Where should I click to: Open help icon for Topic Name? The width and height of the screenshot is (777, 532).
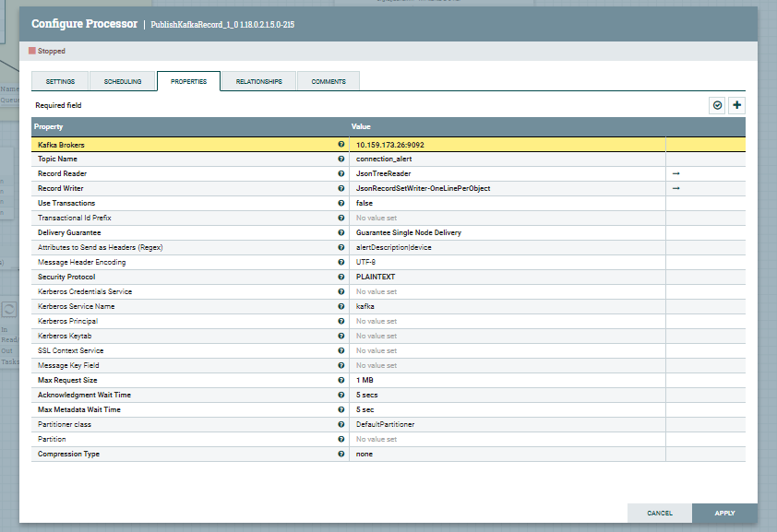pyautogui.click(x=341, y=159)
